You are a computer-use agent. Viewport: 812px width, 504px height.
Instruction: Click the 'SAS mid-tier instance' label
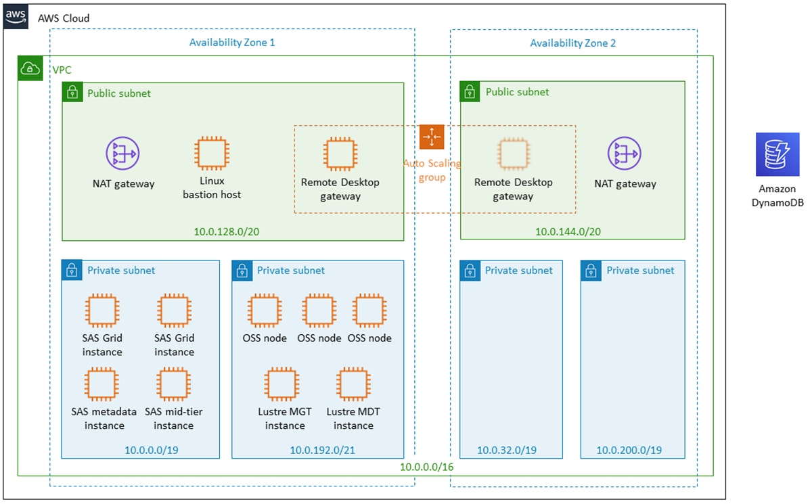[173, 418]
